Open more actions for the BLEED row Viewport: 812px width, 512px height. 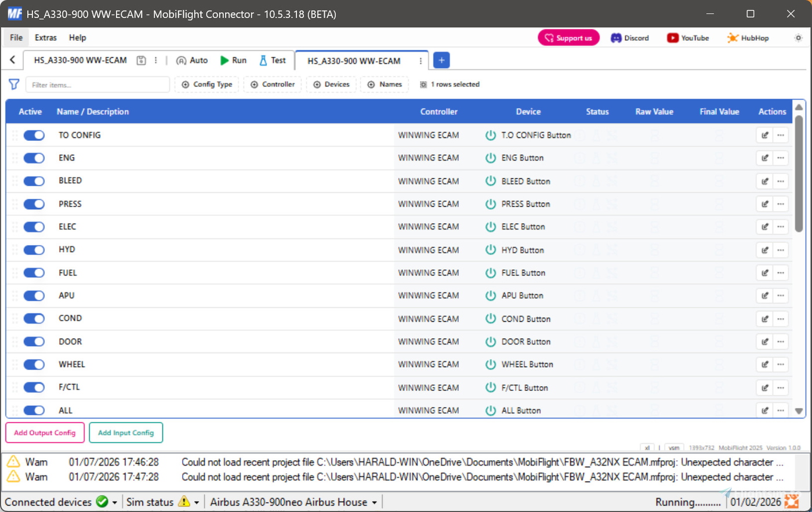(x=781, y=181)
